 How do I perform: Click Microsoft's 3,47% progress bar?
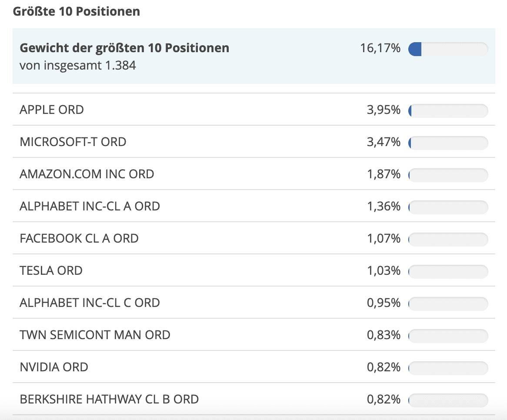click(448, 143)
